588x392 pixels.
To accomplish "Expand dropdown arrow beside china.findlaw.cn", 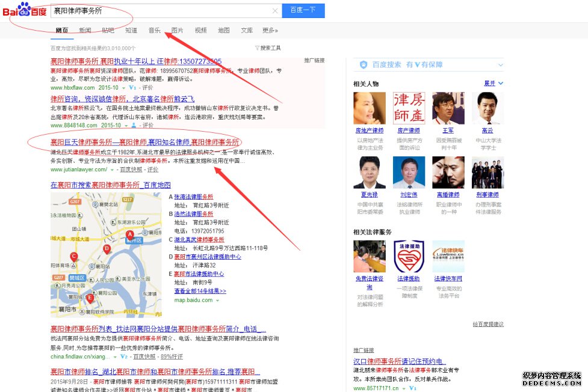I will [x=116, y=357].
